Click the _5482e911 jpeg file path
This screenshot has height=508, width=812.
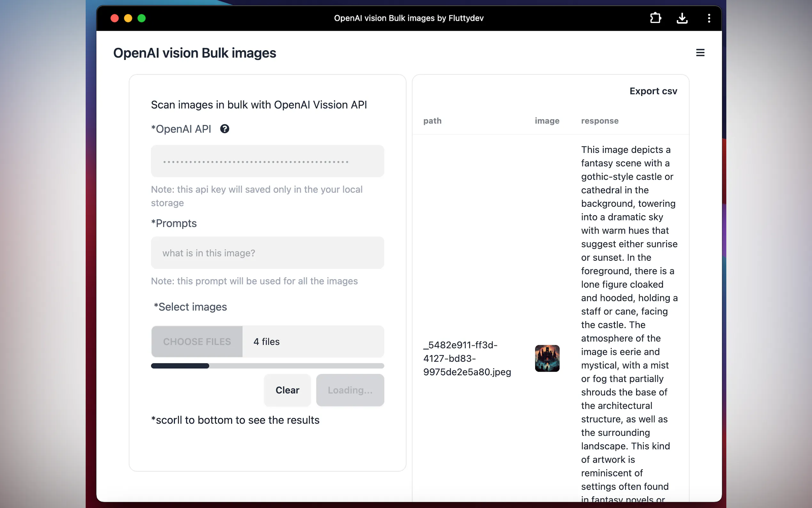467,359
